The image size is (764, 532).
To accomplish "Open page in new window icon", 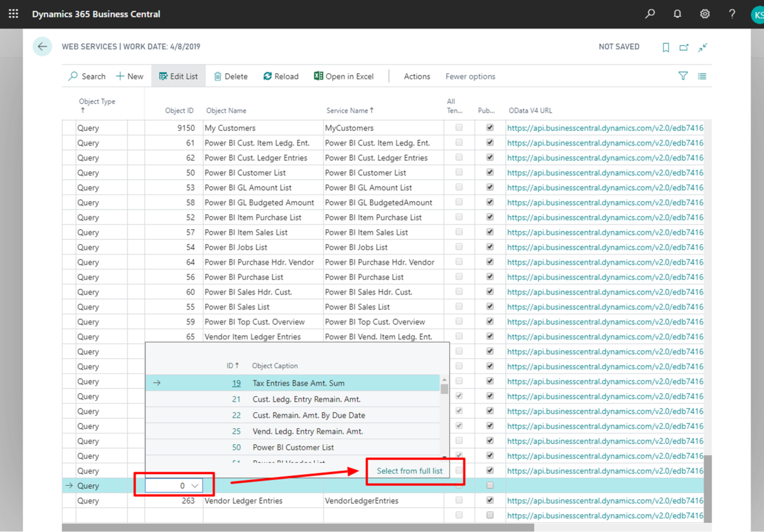I will [x=684, y=47].
